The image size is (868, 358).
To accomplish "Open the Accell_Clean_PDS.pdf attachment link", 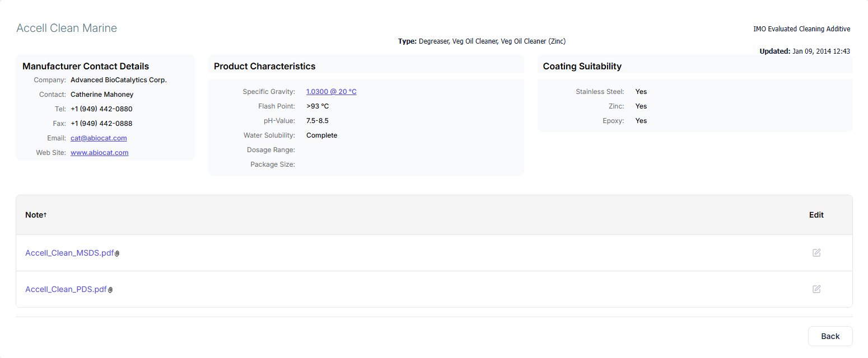I will [66, 289].
